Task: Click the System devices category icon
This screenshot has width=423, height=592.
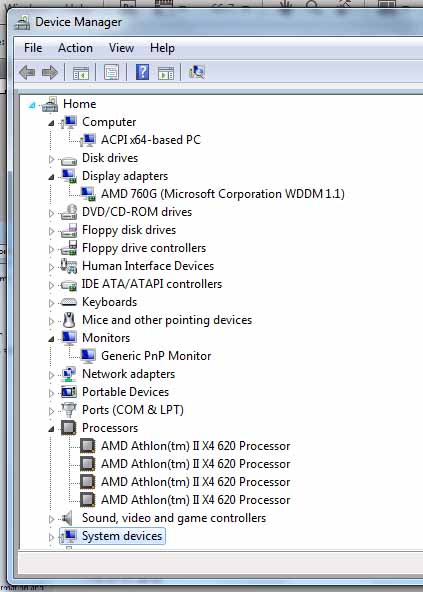Action: 69,536
